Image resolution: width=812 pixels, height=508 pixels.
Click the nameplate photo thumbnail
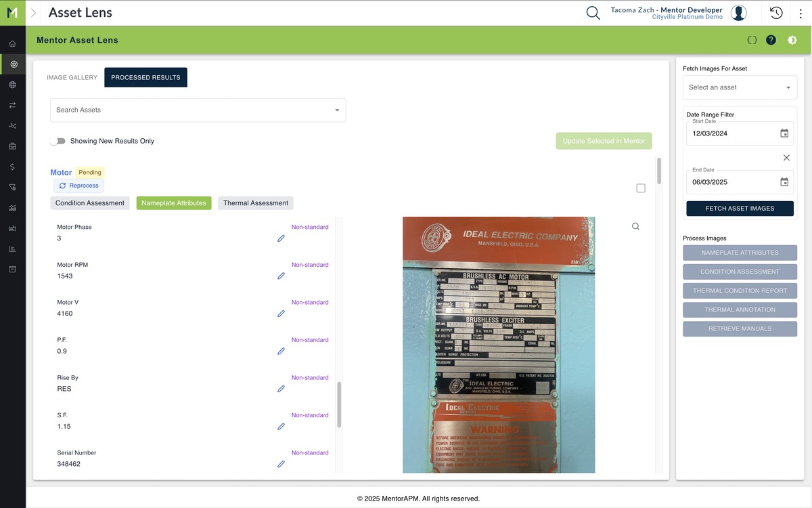click(x=499, y=345)
